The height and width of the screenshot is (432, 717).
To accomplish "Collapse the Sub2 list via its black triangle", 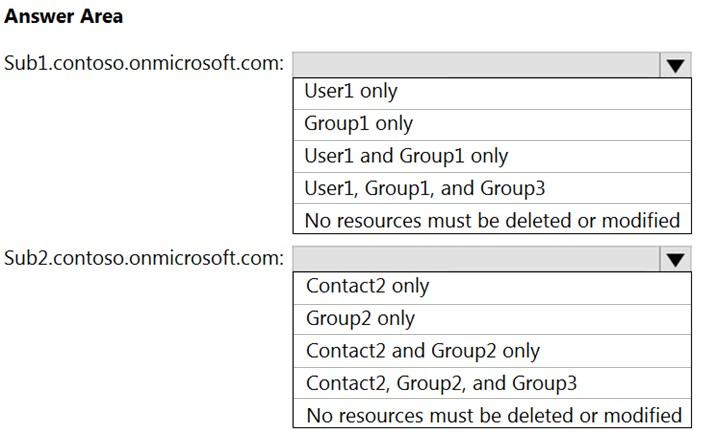I will tap(675, 259).
